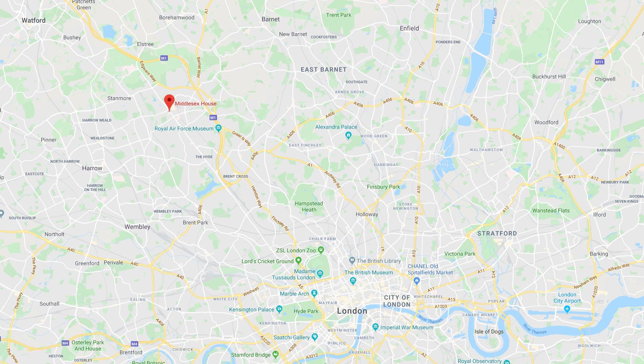
Task: Click the Middlesex House label text
Action: pos(196,104)
